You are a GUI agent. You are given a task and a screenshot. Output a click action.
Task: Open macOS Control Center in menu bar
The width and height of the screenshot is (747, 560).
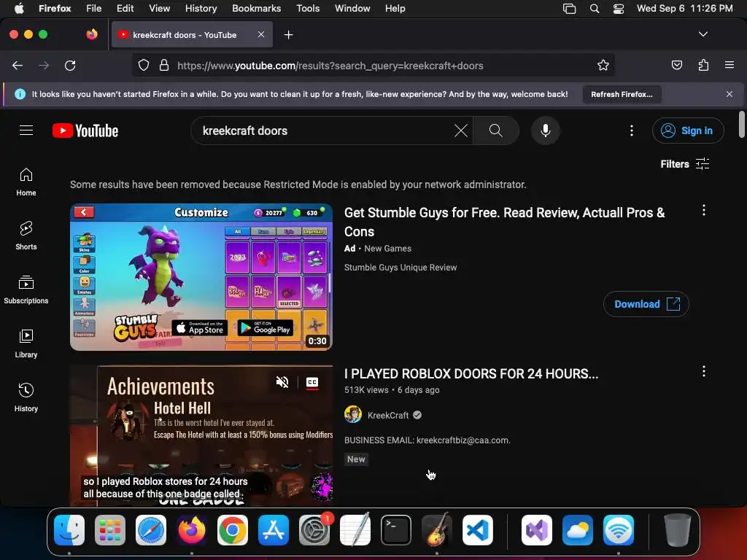[619, 9]
